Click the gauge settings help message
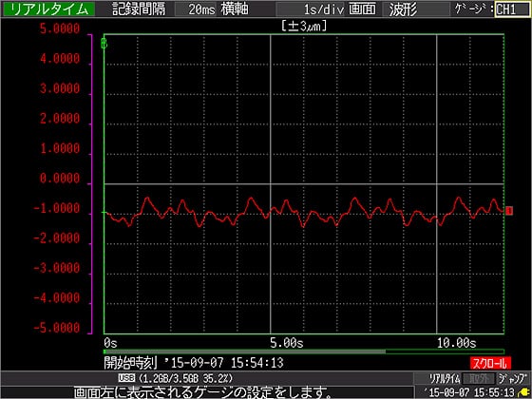Image resolution: width=532 pixels, height=399 pixels. pyautogui.click(x=203, y=393)
